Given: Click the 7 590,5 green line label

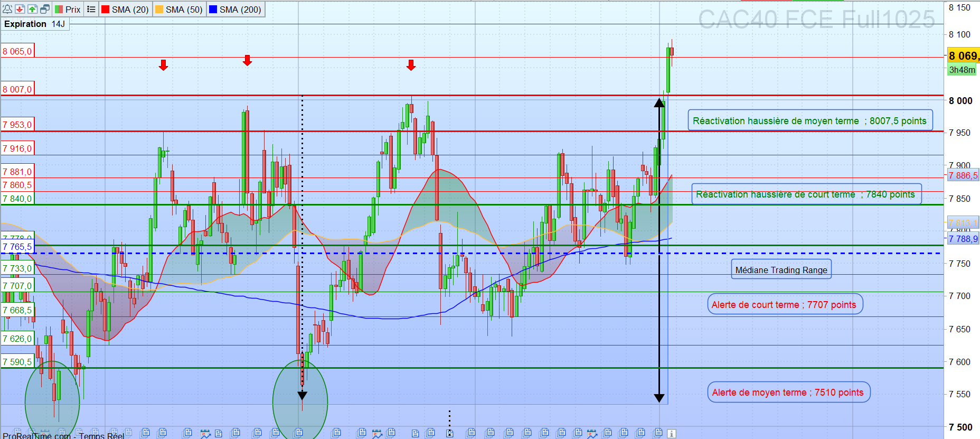Looking at the screenshot, I should pos(17,362).
